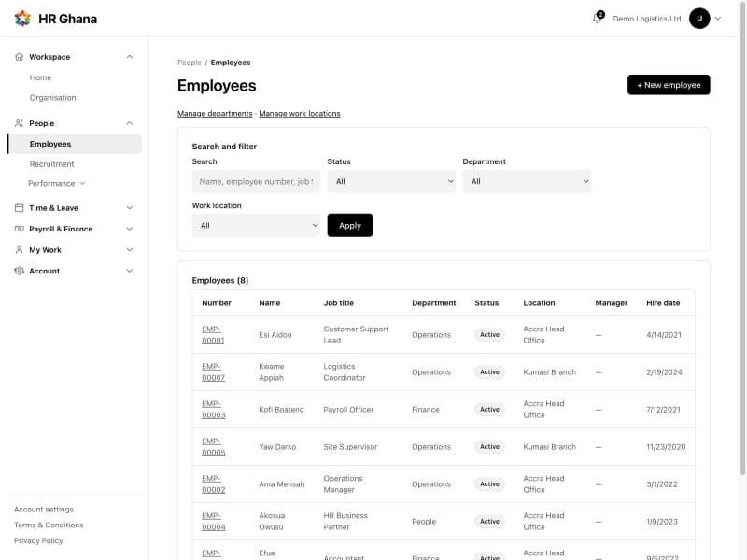Open employee EMP-00002 record

214,483
